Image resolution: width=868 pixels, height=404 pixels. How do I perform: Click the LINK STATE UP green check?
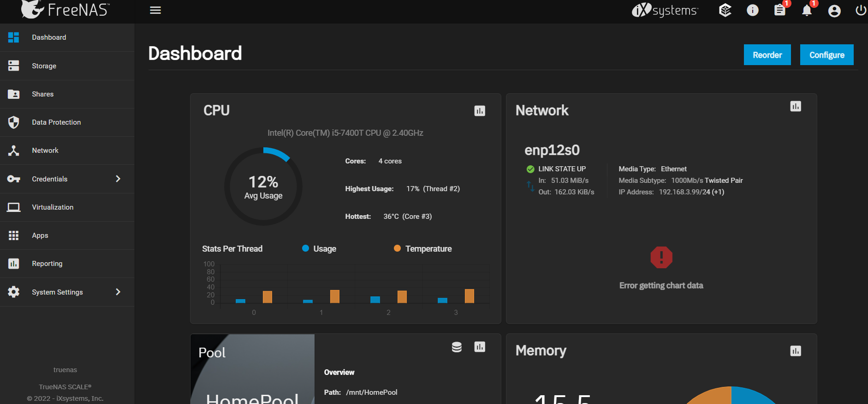(x=530, y=169)
